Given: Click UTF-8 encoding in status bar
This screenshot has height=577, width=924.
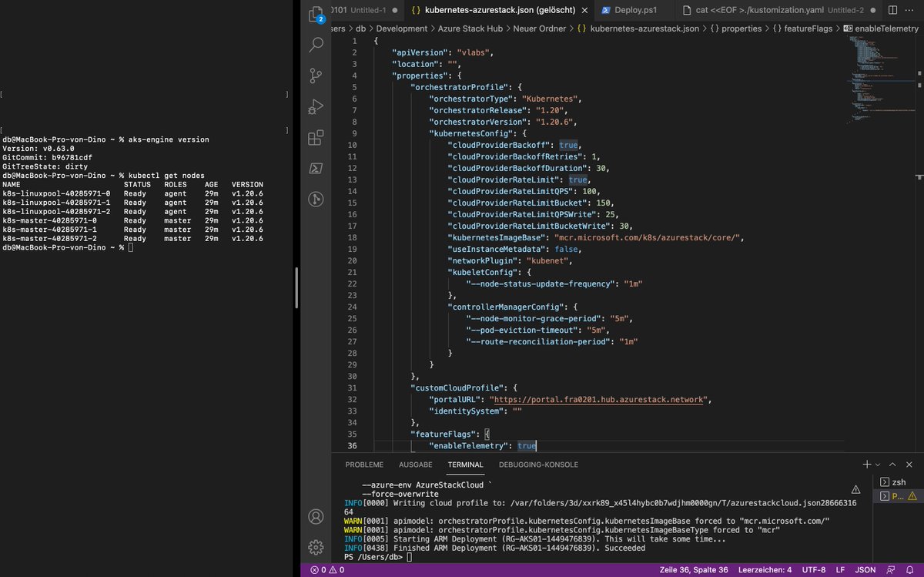Looking at the screenshot, I should (x=815, y=570).
